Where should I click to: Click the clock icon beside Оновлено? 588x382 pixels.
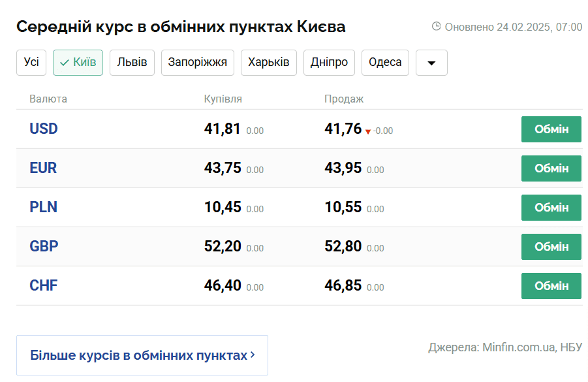coord(436,26)
